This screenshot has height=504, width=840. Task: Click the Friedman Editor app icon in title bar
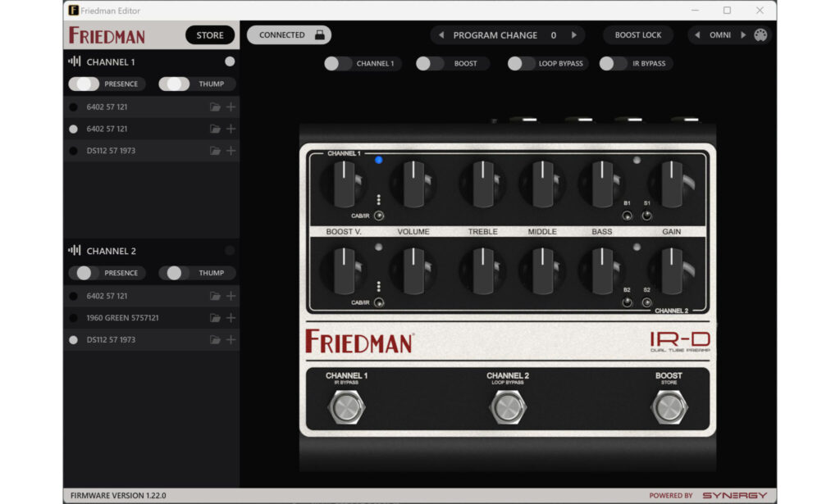pos(73,10)
